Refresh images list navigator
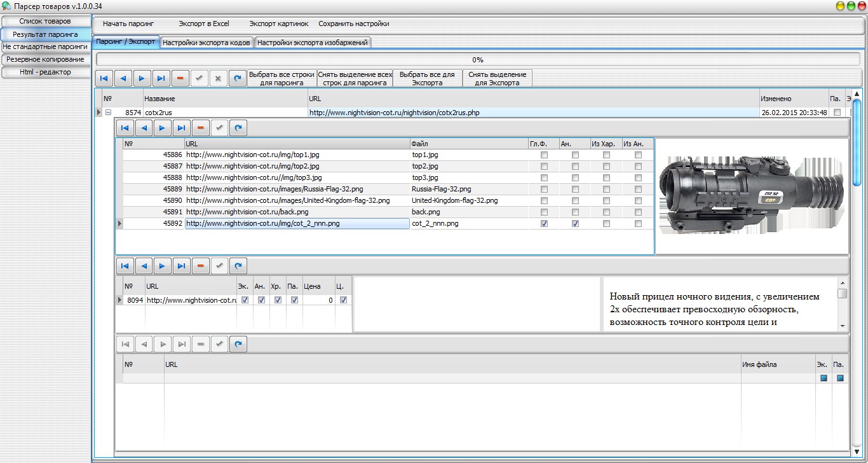This screenshot has height=463, width=868. click(238, 128)
